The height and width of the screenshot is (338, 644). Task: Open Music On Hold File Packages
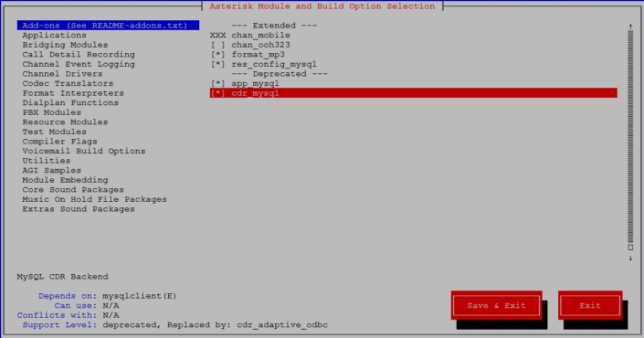pos(94,199)
